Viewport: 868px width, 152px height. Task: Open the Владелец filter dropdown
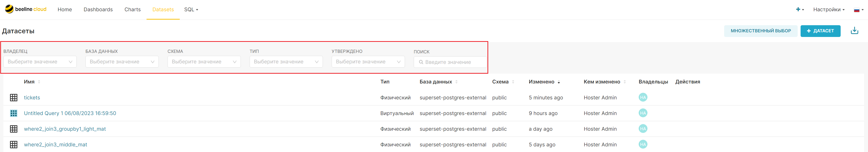point(40,62)
